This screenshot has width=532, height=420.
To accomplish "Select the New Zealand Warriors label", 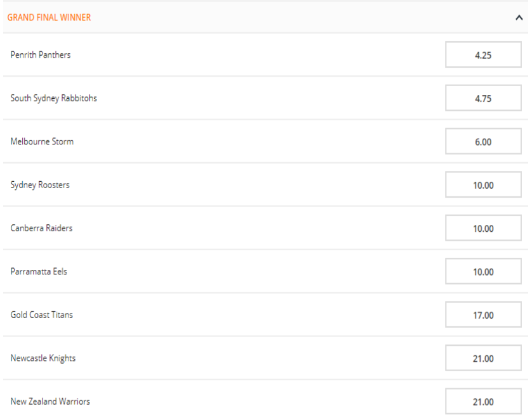I will pyautogui.click(x=50, y=402).
